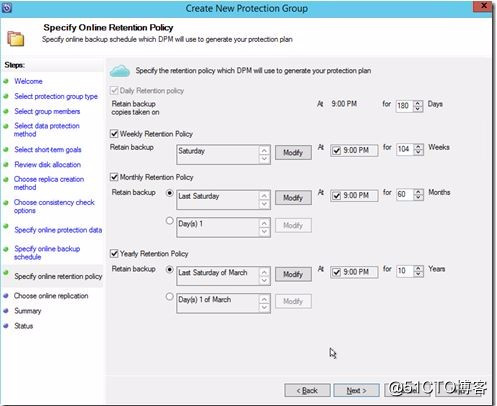
Task: Select the Specify online retention policy step
Action: tap(58, 276)
